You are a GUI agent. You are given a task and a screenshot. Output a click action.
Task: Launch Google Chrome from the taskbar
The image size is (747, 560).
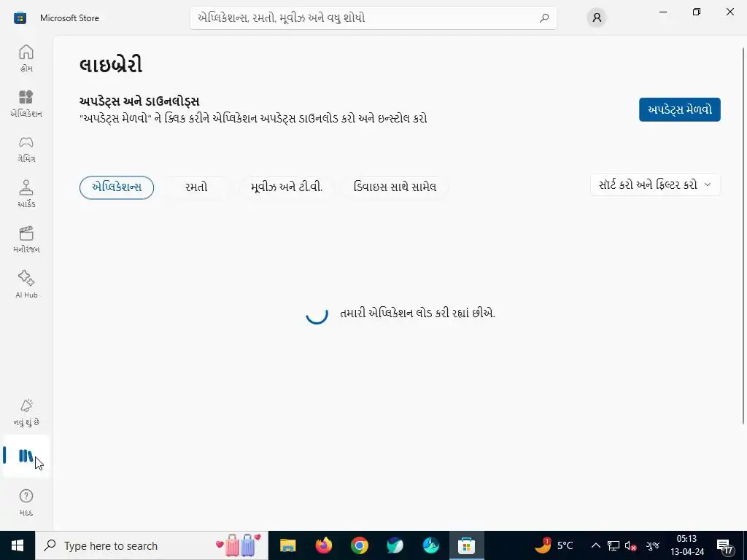[x=359, y=545]
